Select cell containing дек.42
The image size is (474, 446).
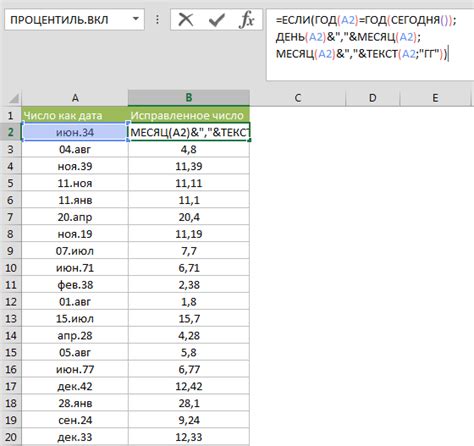(75, 386)
